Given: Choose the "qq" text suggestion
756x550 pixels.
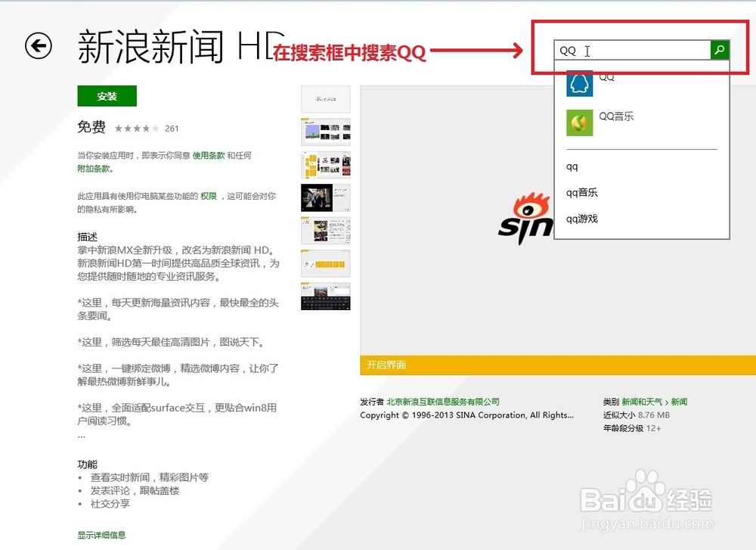Looking at the screenshot, I should [571, 166].
